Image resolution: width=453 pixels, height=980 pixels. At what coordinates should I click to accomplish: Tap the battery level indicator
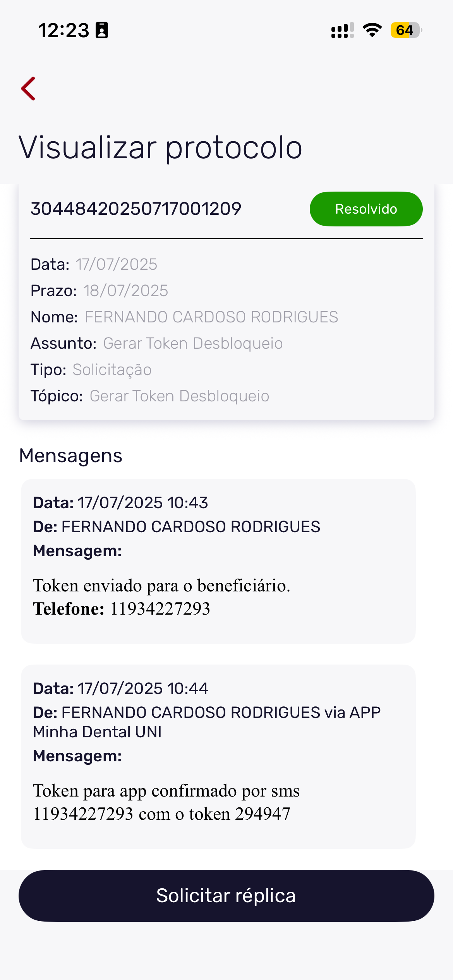(x=405, y=30)
